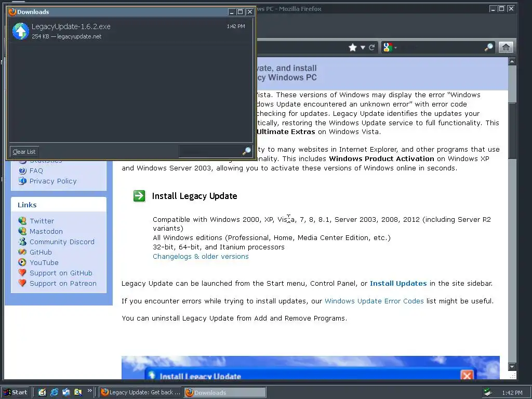The width and height of the screenshot is (532, 399).
Task: Click the Mastodon globe icon
Action: click(x=22, y=231)
